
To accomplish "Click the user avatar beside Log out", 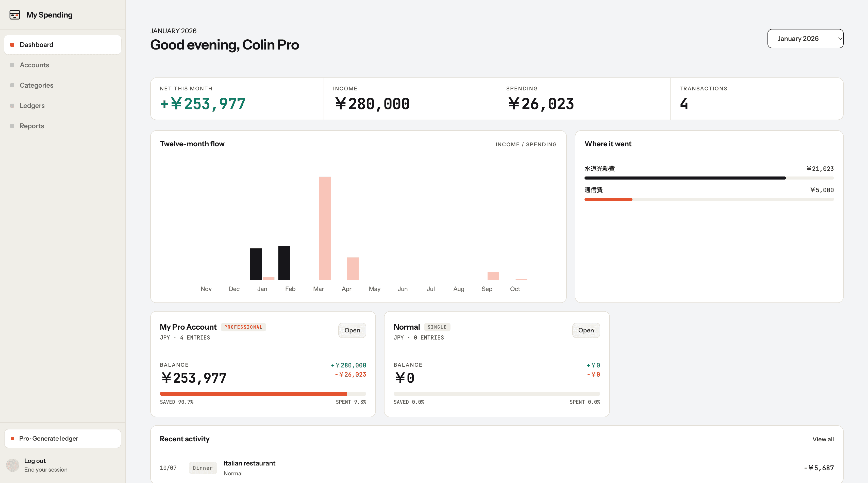I will coord(13,465).
